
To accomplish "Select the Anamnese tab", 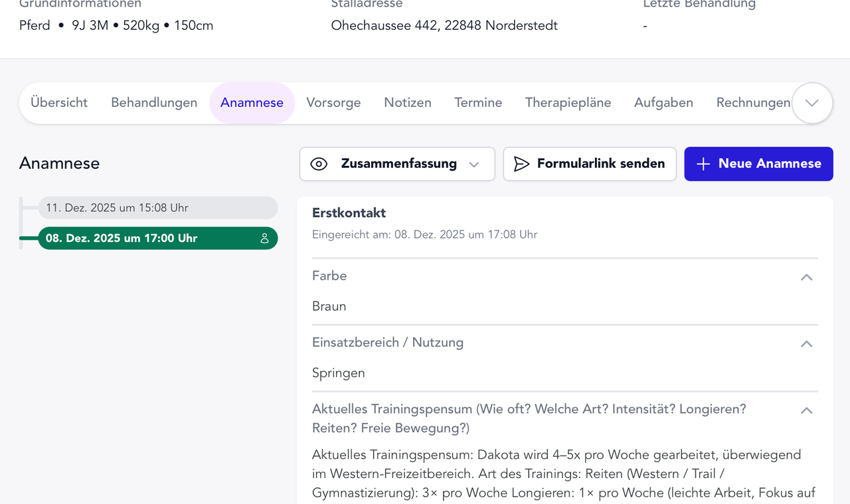I will tap(252, 102).
